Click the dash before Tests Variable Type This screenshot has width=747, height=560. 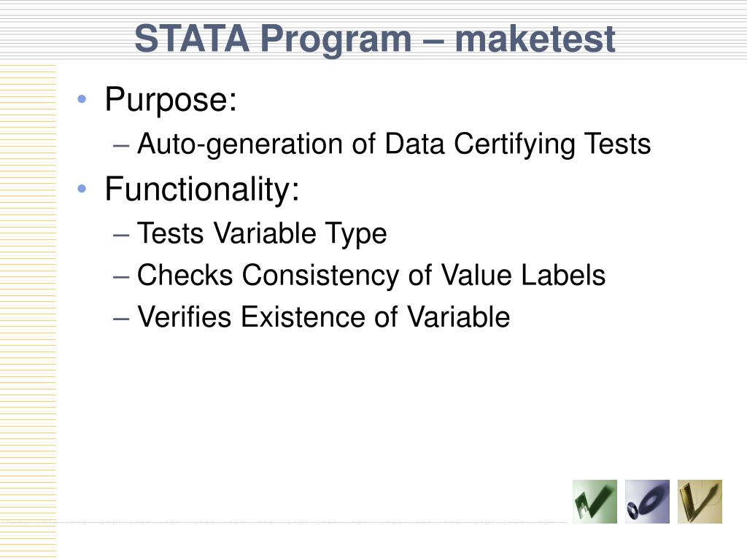(121, 235)
